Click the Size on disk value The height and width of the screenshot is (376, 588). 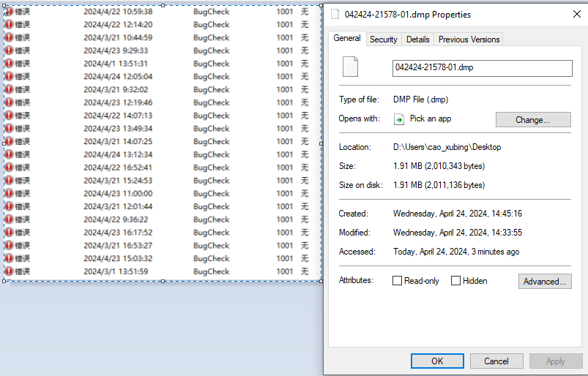439,185
